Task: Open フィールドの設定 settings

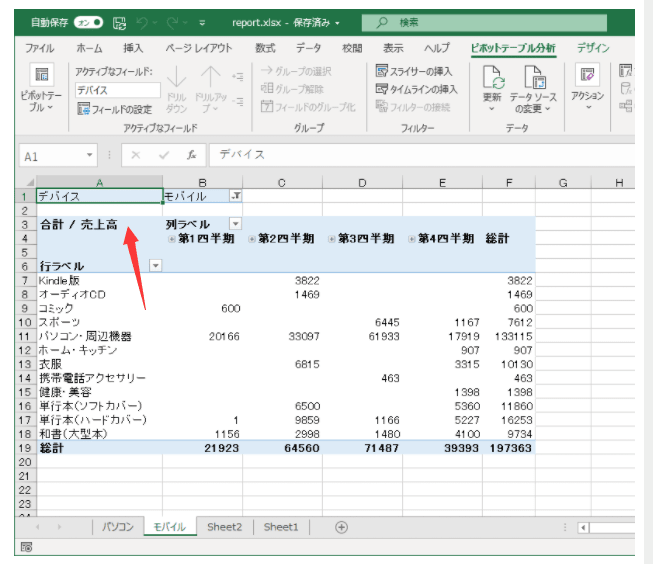Action: [x=115, y=109]
